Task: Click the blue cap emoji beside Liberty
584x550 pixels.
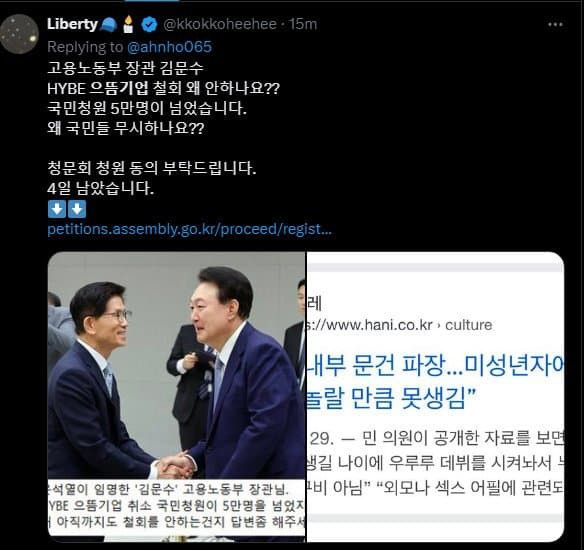Action: 109,25
